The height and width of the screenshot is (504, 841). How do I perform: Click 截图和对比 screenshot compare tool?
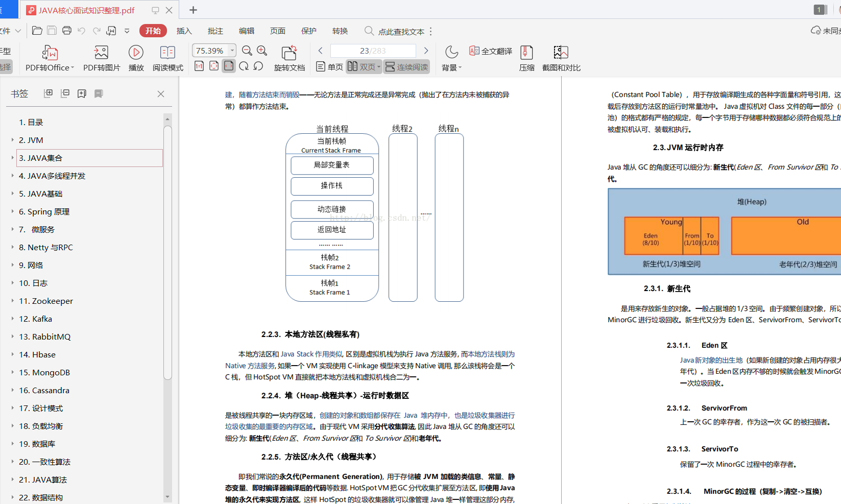(561, 58)
